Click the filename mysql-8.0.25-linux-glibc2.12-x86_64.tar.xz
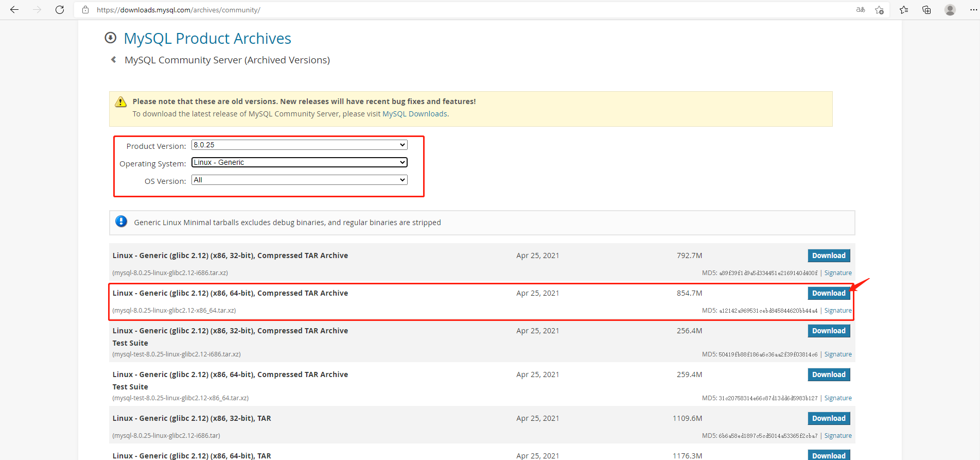Image resolution: width=980 pixels, height=460 pixels. [174, 311]
